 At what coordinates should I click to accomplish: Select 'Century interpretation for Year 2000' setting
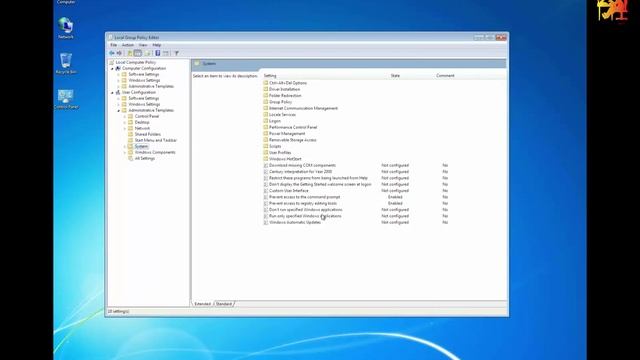(x=300, y=172)
